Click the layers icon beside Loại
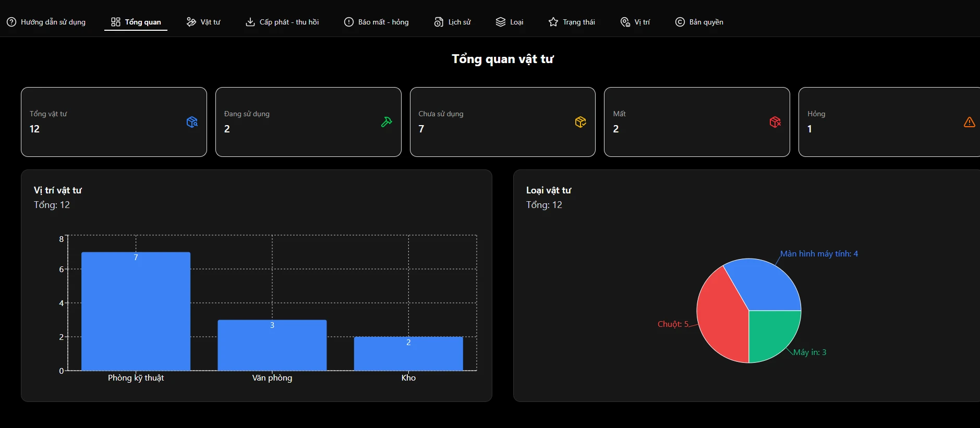 coord(501,22)
